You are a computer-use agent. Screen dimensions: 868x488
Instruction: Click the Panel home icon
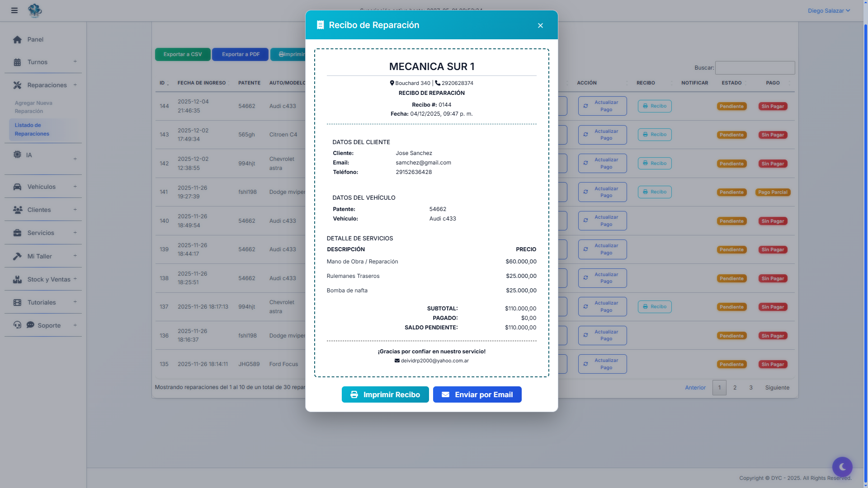coord(17,40)
